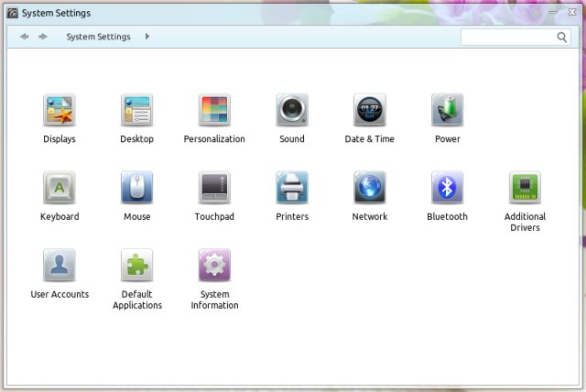Open the Additional Drivers chip icon
The width and height of the screenshot is (586, 392).
click(x=525, y=187)
